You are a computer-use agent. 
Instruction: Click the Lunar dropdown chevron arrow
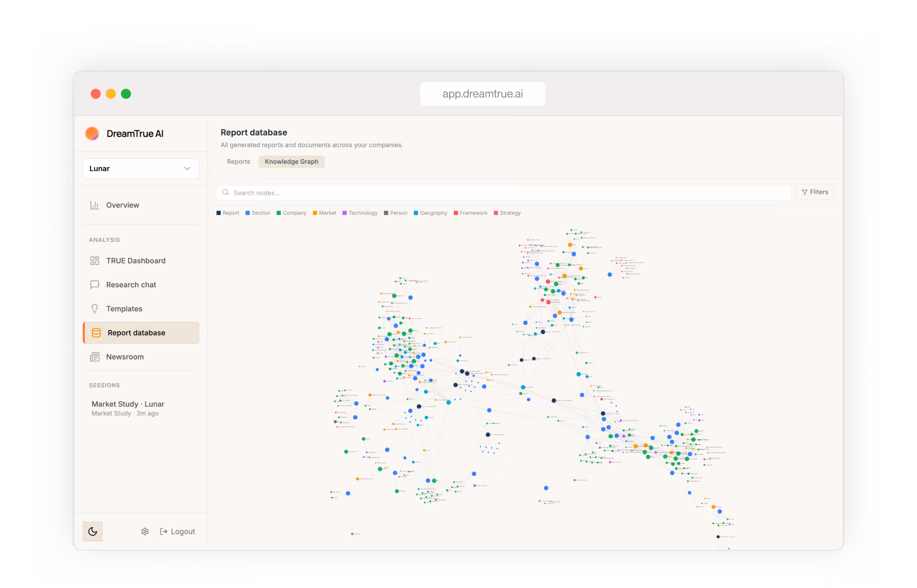pos(187,169)
